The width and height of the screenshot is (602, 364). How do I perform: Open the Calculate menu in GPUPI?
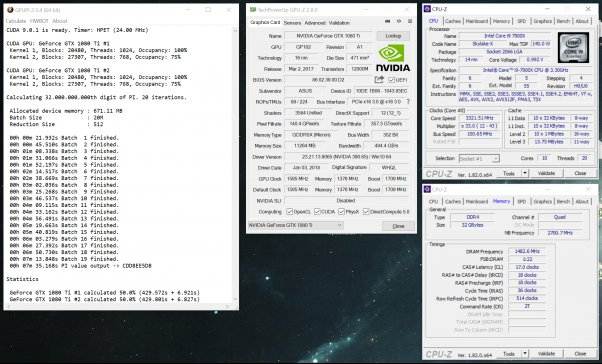click(x=16, y=21)
